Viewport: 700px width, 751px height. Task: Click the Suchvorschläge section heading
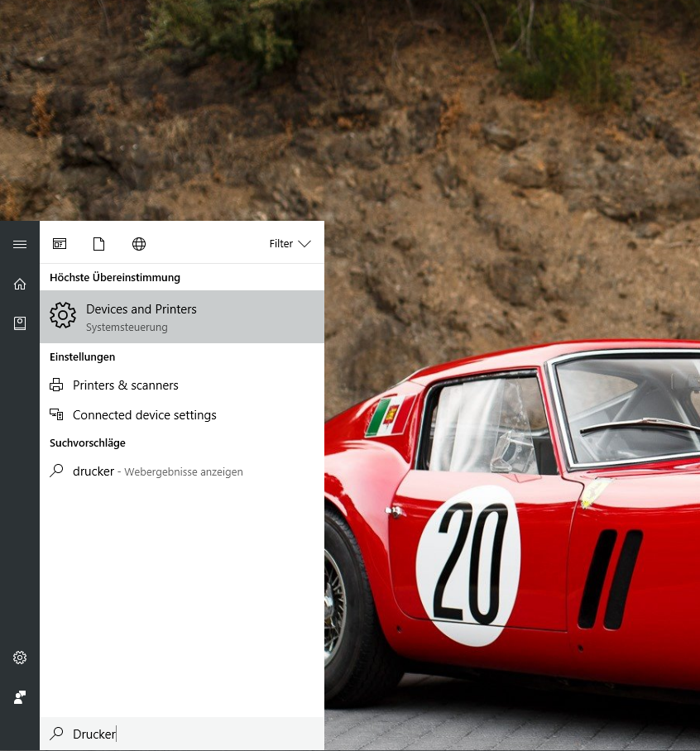pyautogui.click(x=88, y=443)
